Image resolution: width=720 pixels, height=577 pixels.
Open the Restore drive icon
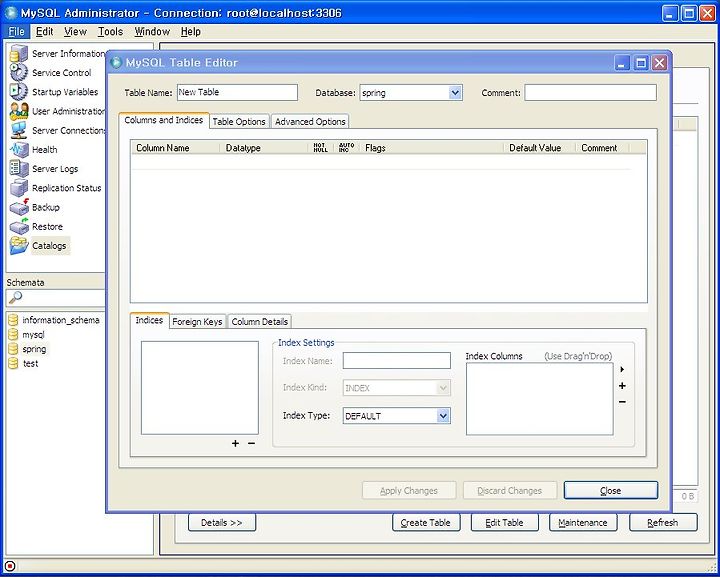pos(19,226)
